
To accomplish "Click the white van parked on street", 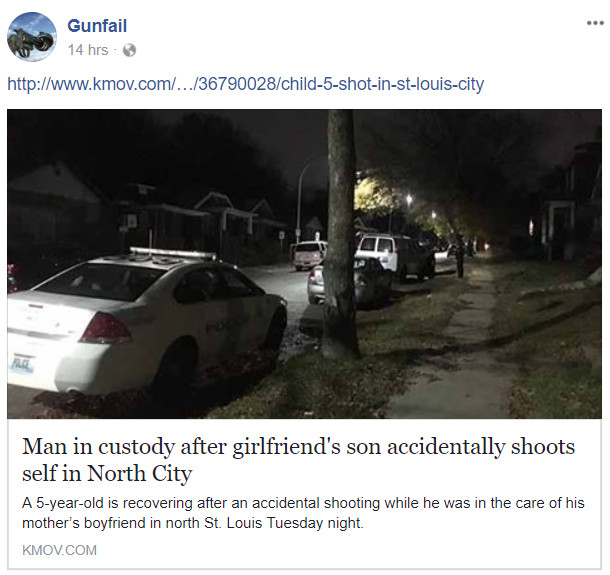I will 394,257.
